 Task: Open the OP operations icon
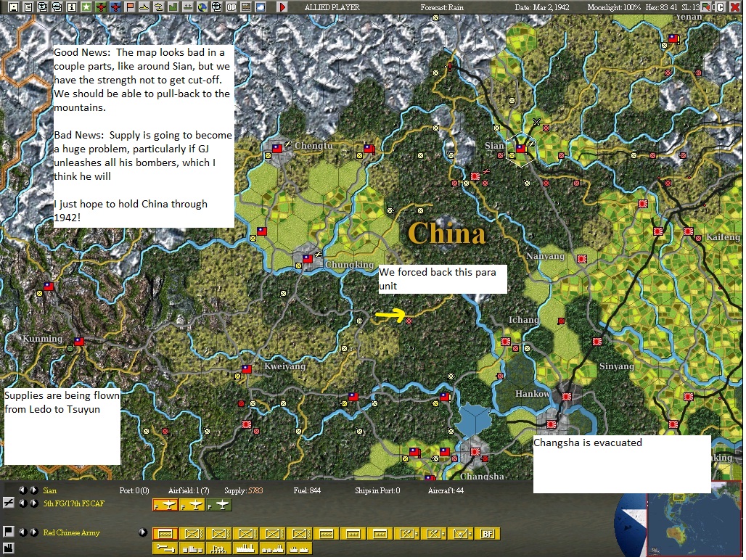[231, 7]
